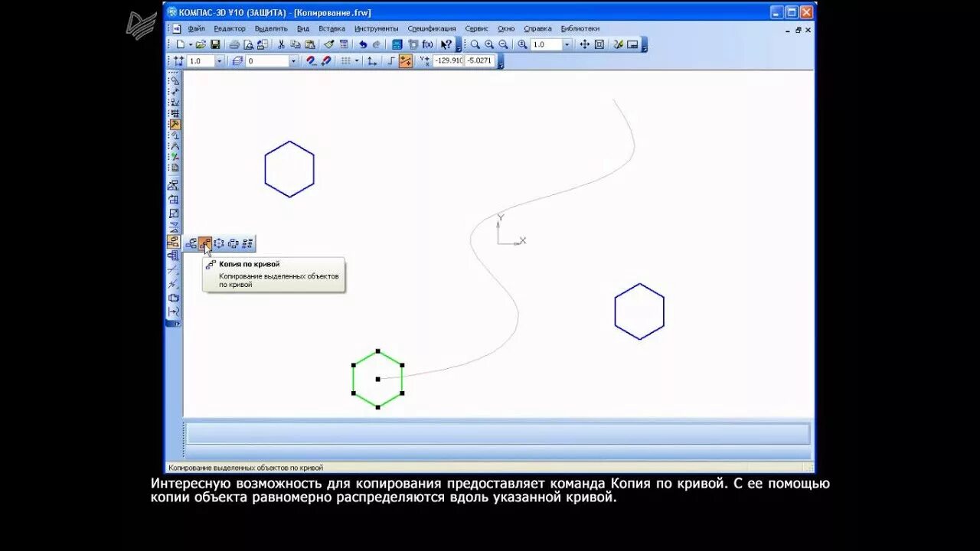This screenshot has width=980, height=551.
Task: Toggle the highlighted rounding mode button
Action: (406, 60)
